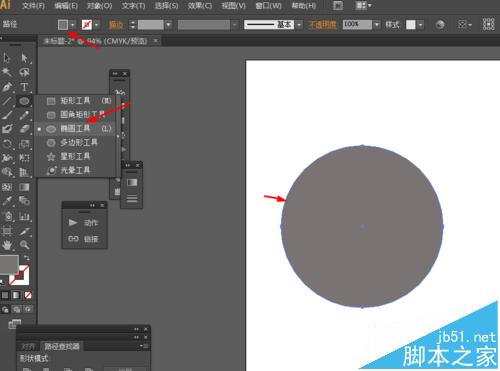Click the large gray Fill swatch in the toolbox
Screen dimensions: 500x371
9,265
